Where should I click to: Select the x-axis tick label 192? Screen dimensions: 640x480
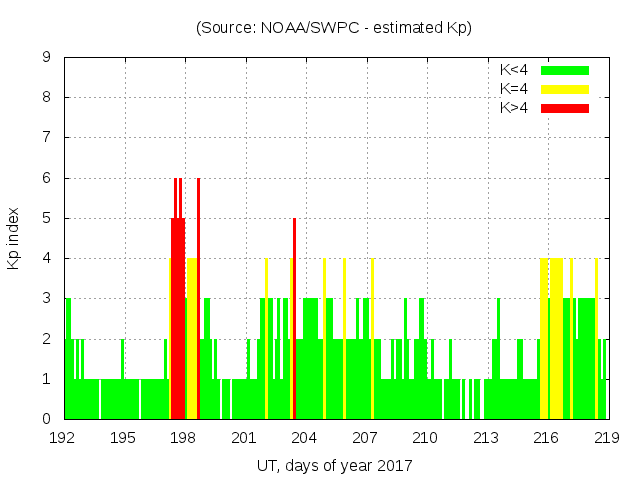63,438
